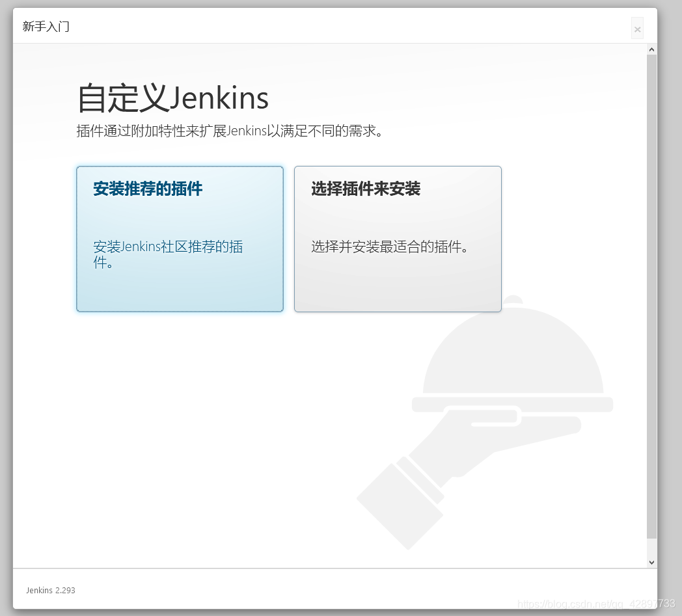Click the vertical scrollbar thumb

(651, 297)
